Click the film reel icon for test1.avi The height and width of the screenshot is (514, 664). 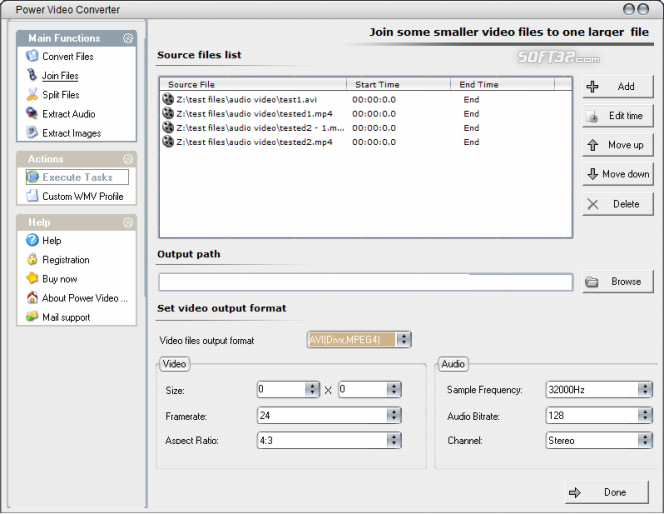(168, 99)
